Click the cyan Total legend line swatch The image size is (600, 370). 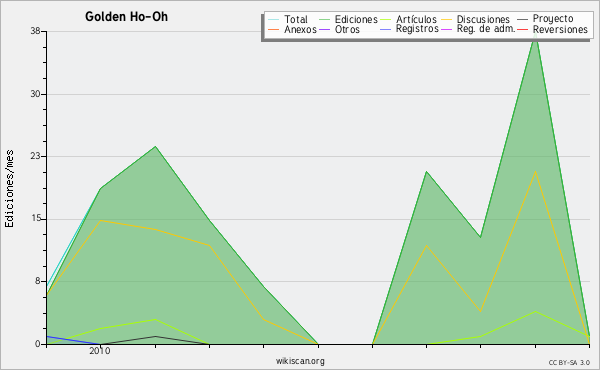pyautogui.click(x=274, y=20)
